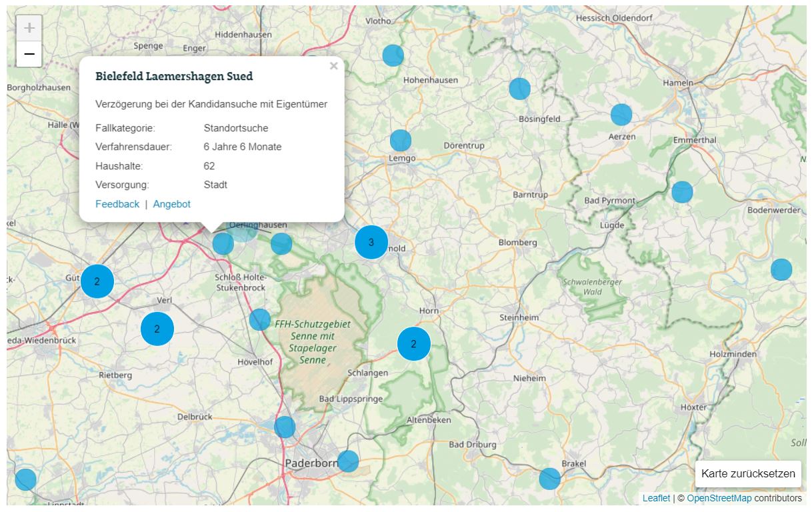The image size is (812, 512).
Task: Expand the cluster of 3 near Detmold
Action: click(x=371, y=242)
